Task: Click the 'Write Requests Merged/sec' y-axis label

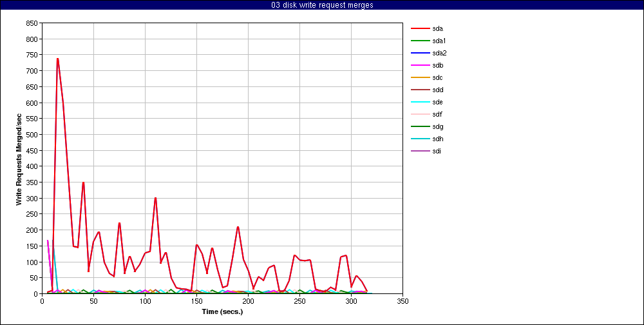Action: (19, 159)
